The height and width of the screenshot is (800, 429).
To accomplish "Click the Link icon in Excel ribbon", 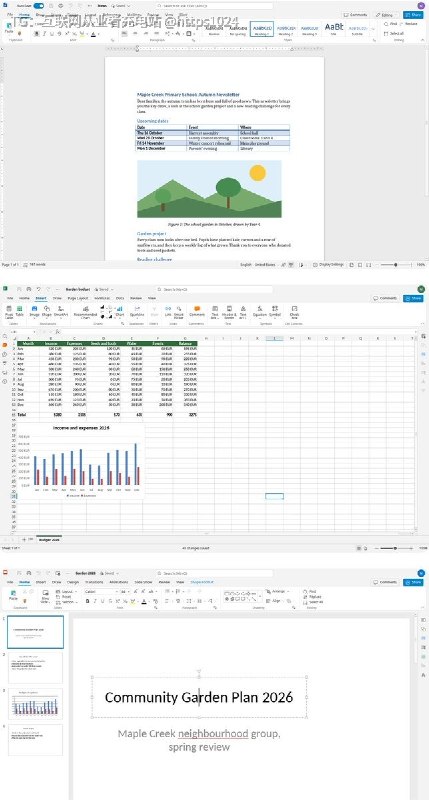I will tap(168, 311).
